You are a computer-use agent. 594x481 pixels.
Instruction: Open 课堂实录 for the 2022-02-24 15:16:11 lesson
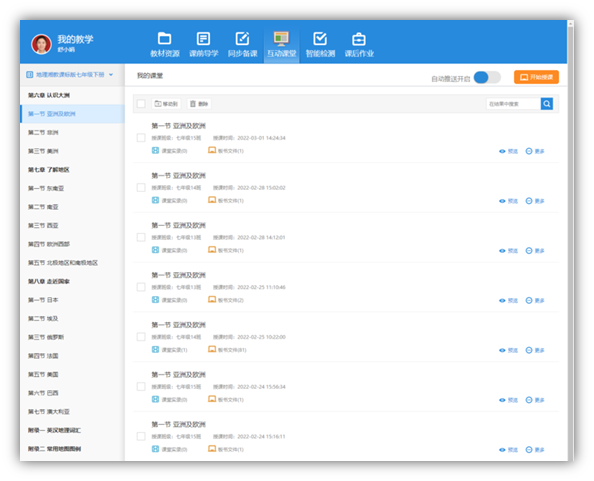[x=169, y=449]
